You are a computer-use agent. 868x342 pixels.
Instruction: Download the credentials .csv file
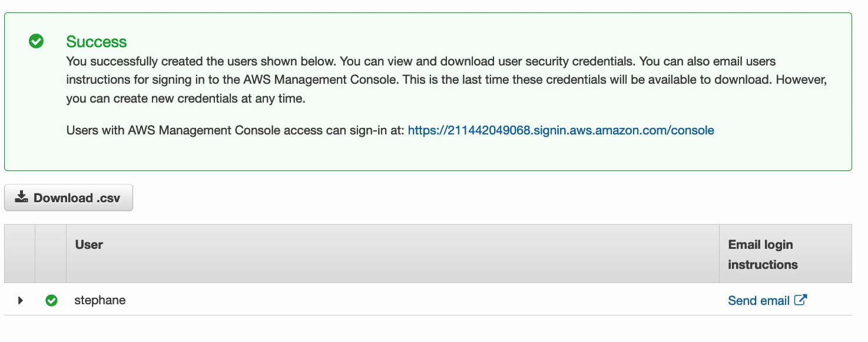[68, 198]
